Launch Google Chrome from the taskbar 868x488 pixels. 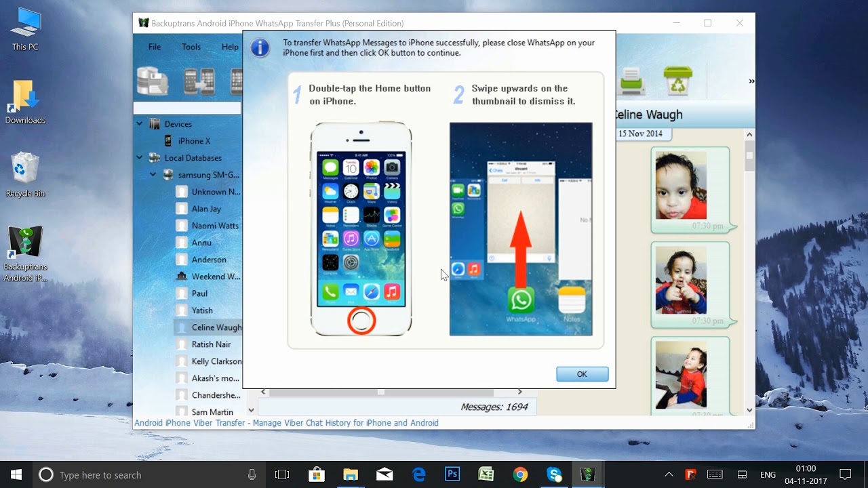(x=520, y=475)
